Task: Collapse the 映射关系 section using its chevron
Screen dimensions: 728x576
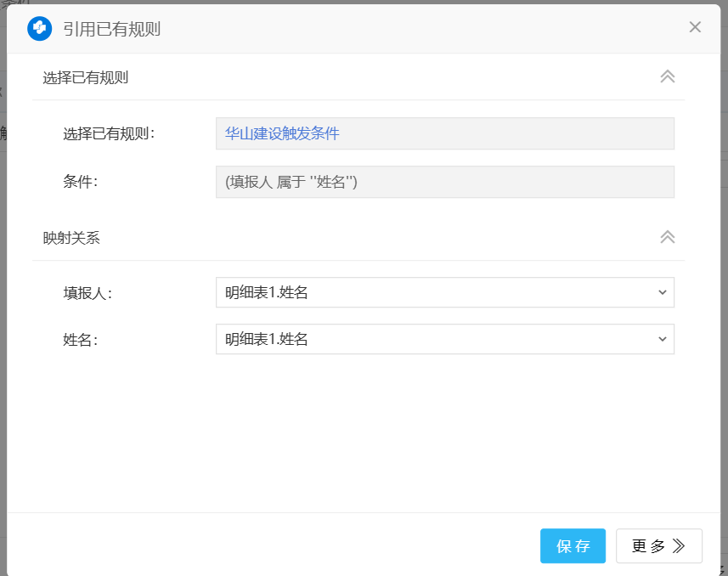Action: point(668,237)
